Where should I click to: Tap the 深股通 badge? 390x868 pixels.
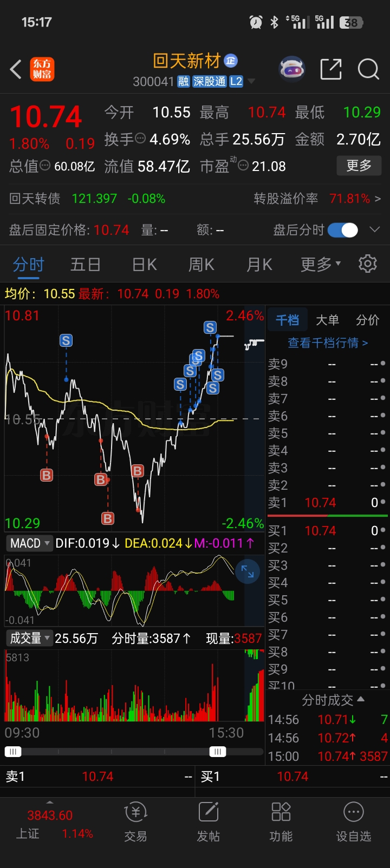point(209,82)
